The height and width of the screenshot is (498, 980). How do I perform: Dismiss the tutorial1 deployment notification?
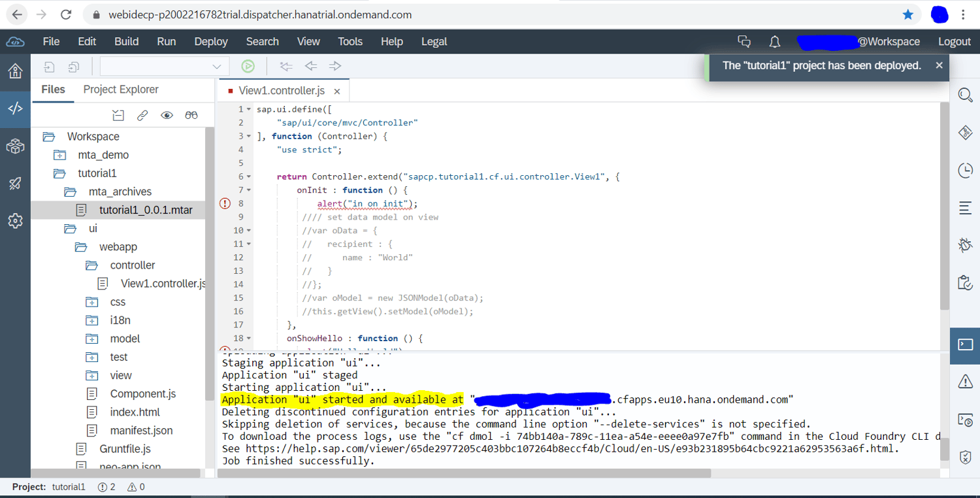pyautogui.click(x=939, y=65)
